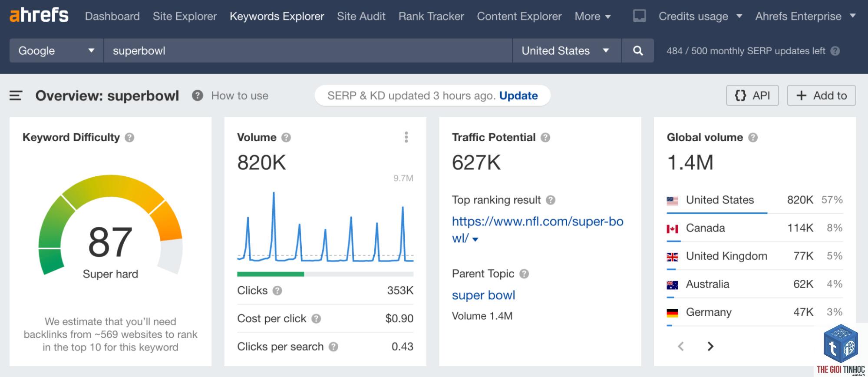Click the Australia flag icon
The height and width of the screenshot is (377, 868).
pyautogui.click(x=672, y=285)
